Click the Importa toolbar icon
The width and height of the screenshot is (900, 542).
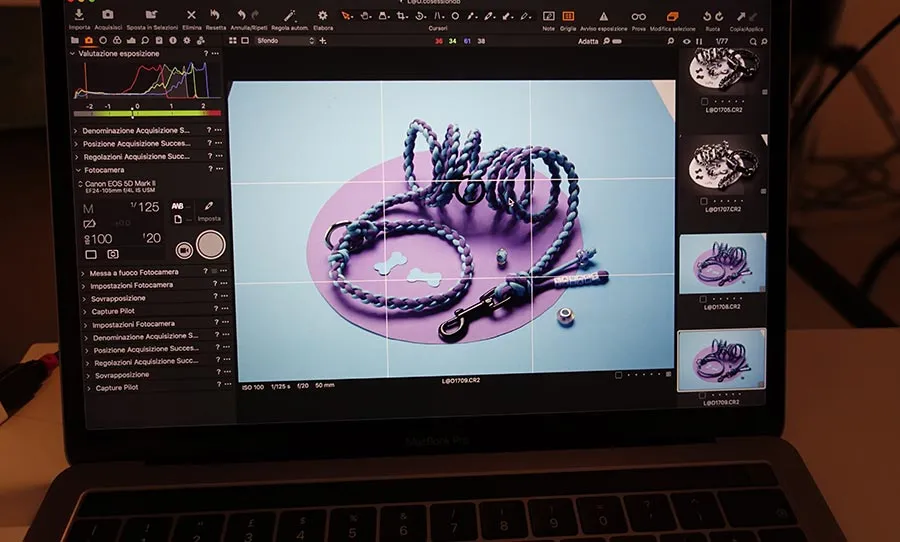[79, 15]
